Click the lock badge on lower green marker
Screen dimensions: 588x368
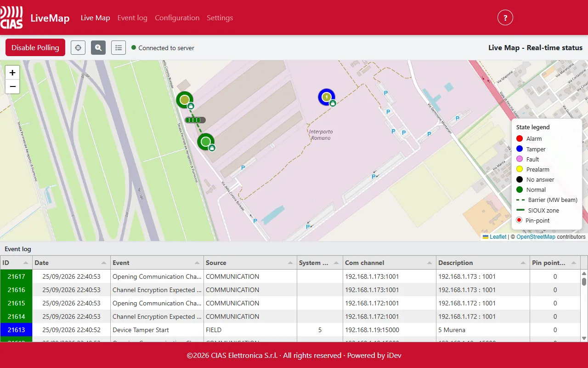point(212,148)
